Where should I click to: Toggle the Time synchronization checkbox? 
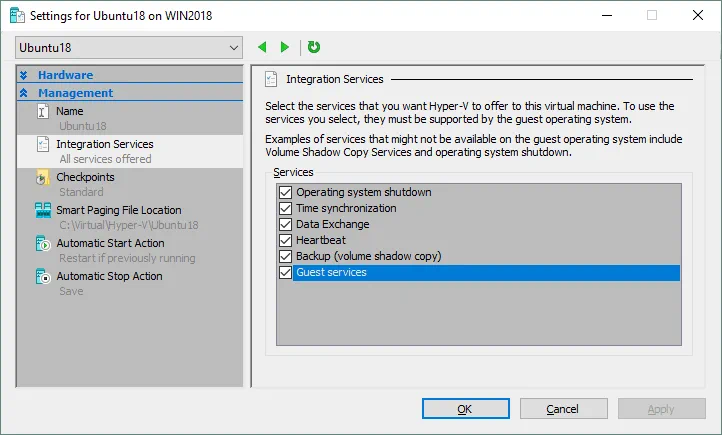[x=285, y=208]
